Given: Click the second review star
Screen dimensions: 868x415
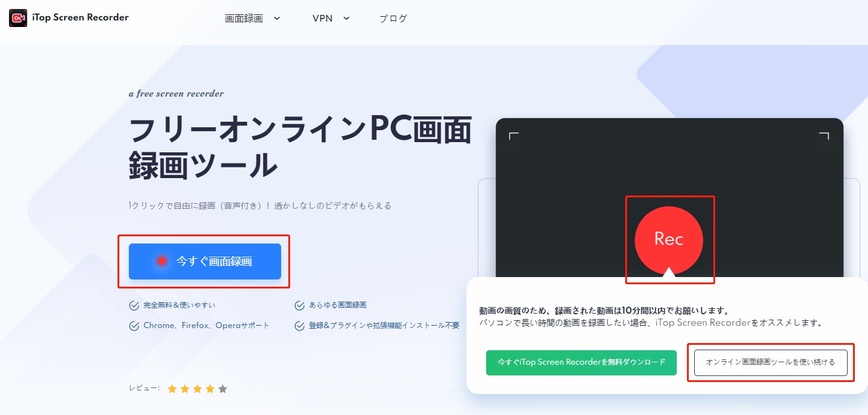Looking at the screenshot, I should [x=185, y=389].
